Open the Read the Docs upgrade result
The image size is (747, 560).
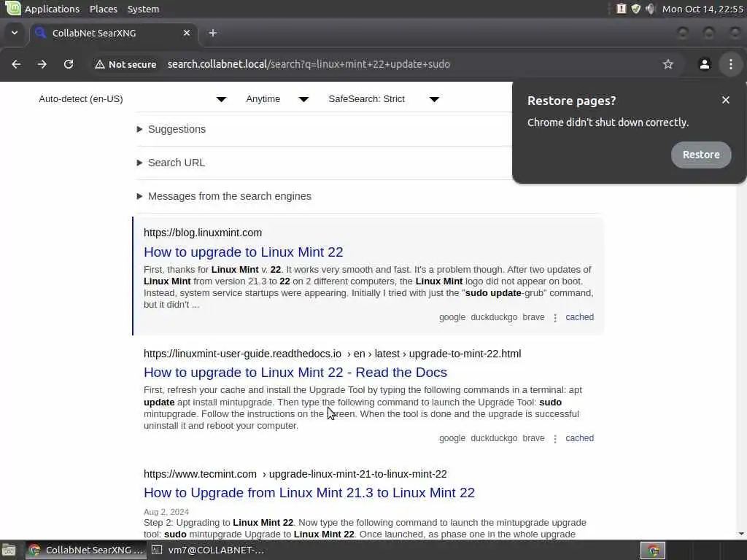[295, 373]
